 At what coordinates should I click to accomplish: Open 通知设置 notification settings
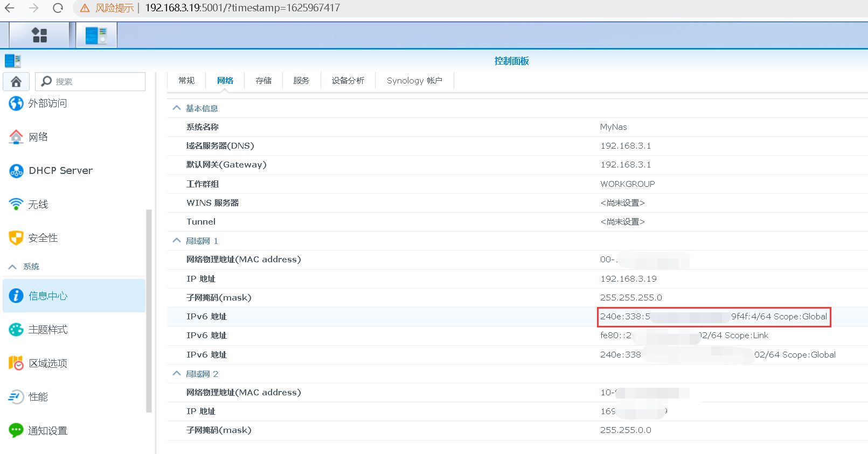47,431
